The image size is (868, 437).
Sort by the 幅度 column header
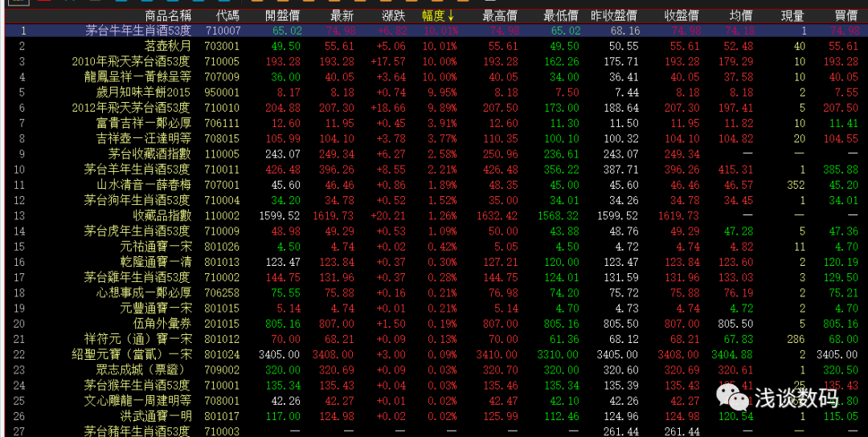[x=439, y=15]
